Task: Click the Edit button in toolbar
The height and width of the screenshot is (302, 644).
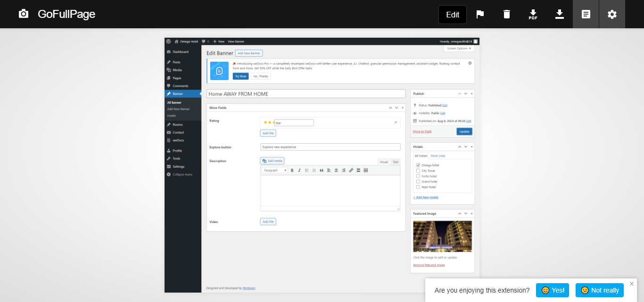Action: coord(452,15)
